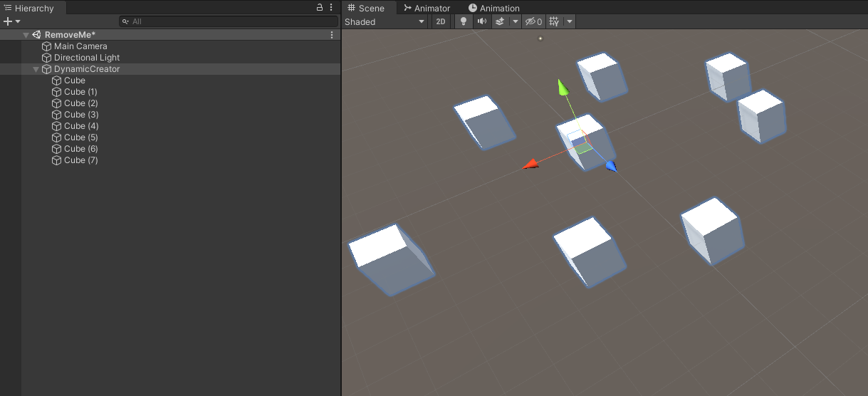Collapse the DynamicCreator object
The width and height of the screenshot is (868, 396).
pyautogui.click(x=36, y=69)
